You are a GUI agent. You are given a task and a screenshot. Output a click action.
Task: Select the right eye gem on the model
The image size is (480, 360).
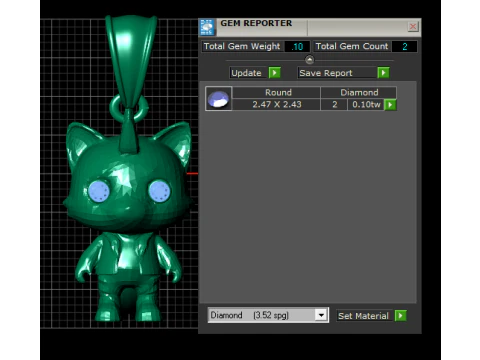159,191
